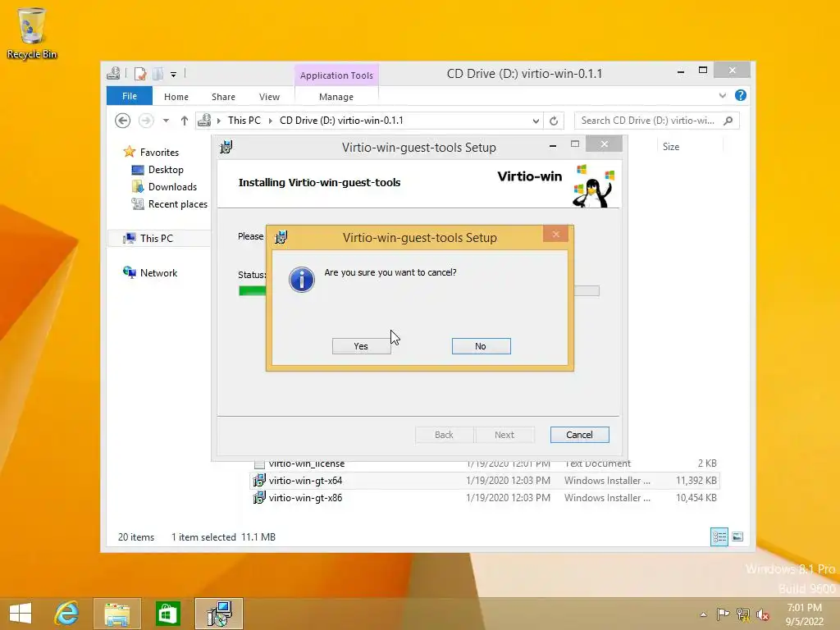Image resolution: width=840 pixels, height=630 pixels.
Task: Switch to details view layout button
Action: tap(719, 536)
